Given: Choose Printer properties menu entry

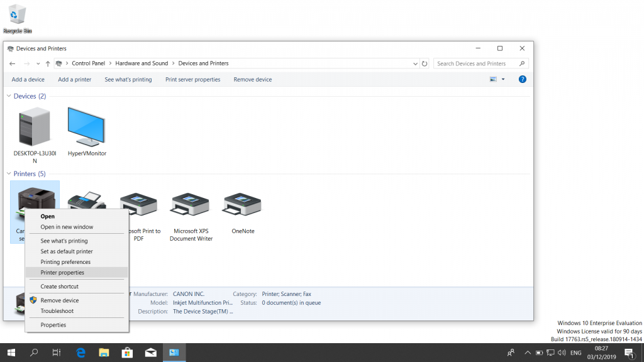Looking at the screenshot, I should (77, 273).
